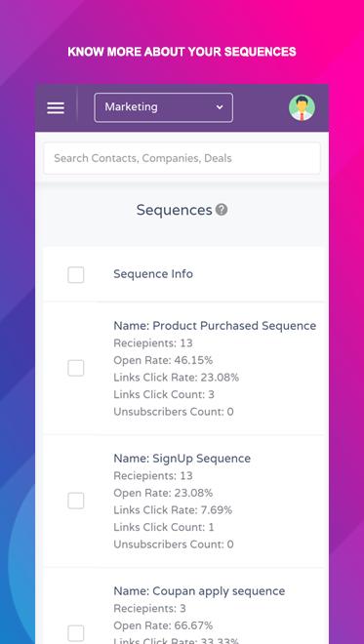
Task: Click the user avatar profile icon
Action: point(302,107)
